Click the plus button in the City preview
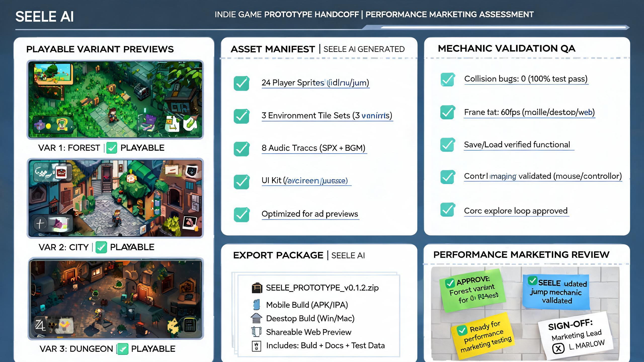The width and height of the screenshot is (644, 362). coord(40,224)
